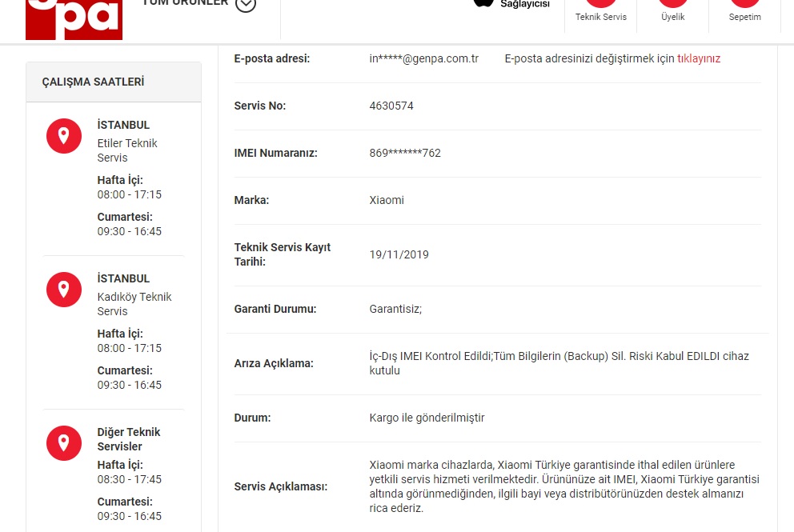Click the Arıza Açıklama description text
Screen dimensions: 794x532
[x=559, y=363]
